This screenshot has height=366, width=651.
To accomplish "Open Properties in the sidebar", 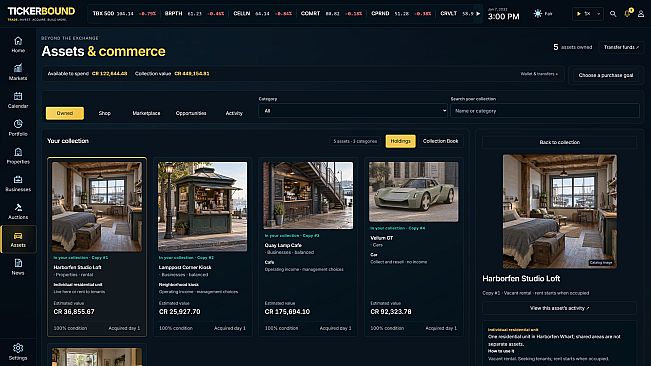I will tap(18, 156).
